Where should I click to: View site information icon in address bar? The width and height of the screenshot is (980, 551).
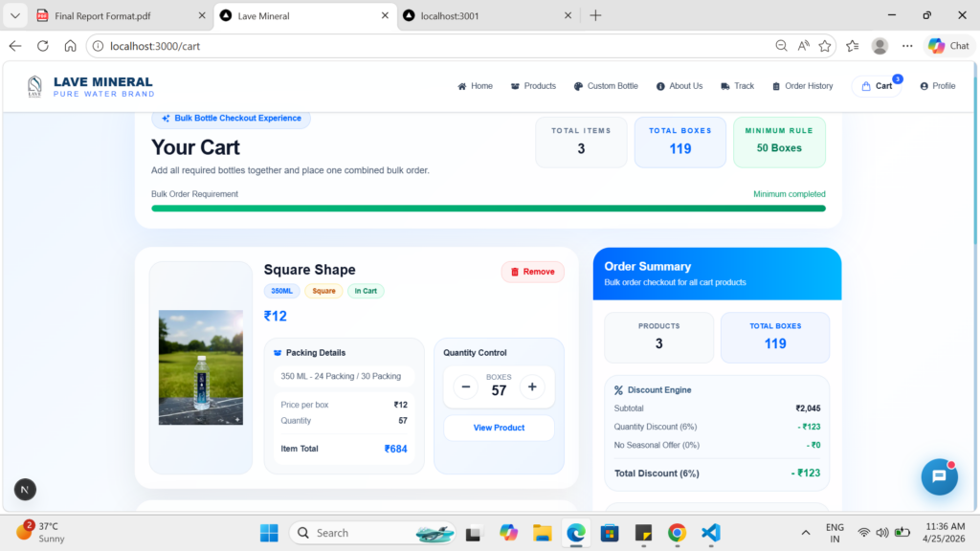99,46
